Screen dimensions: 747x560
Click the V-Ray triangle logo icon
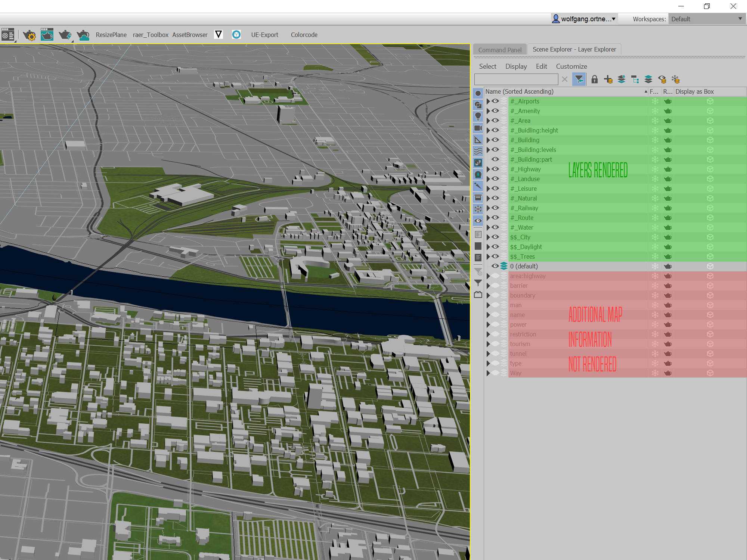pyautogui.click(x=218, y=35)
